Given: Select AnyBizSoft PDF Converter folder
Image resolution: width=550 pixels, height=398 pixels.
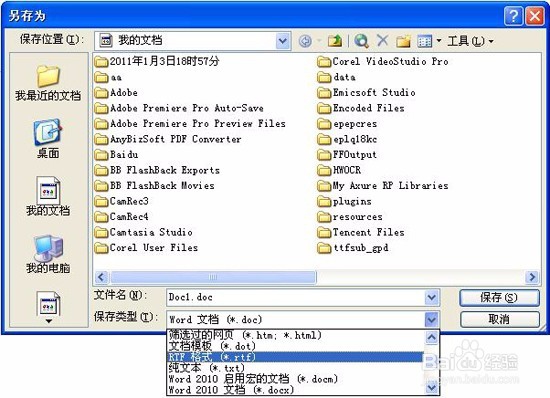Looking at the screenshot, I should (168, 139).
